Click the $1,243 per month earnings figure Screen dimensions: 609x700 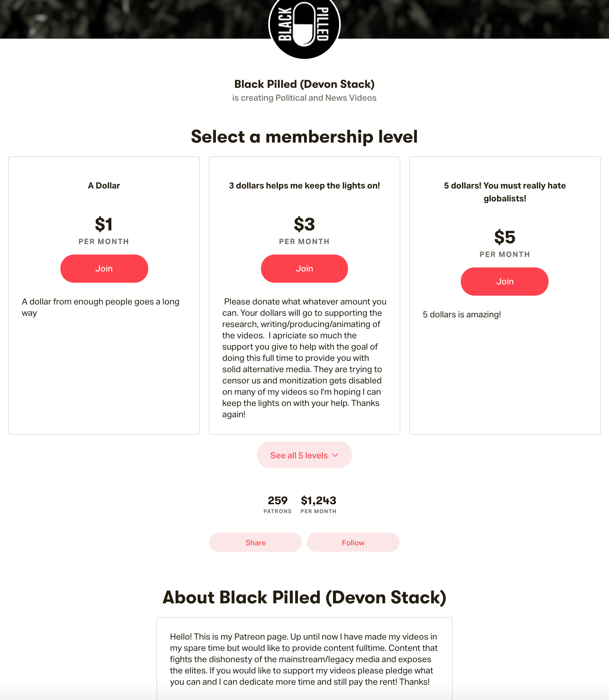pos(318,501)
